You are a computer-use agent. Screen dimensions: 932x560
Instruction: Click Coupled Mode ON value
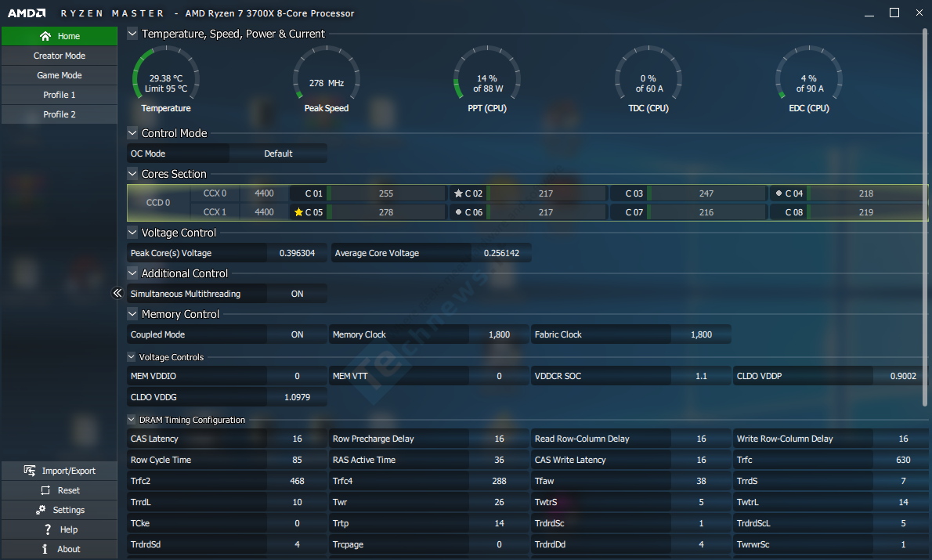point(297,334)
